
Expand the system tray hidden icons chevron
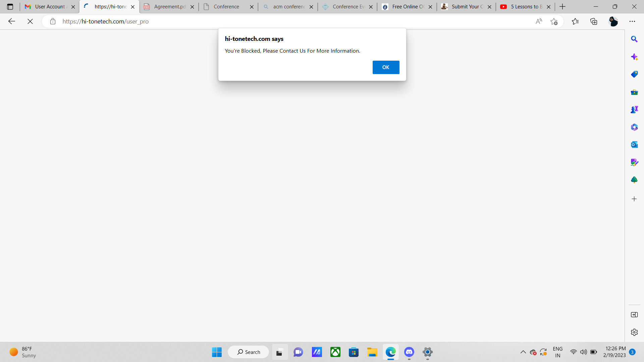click(x=523, y=352)
